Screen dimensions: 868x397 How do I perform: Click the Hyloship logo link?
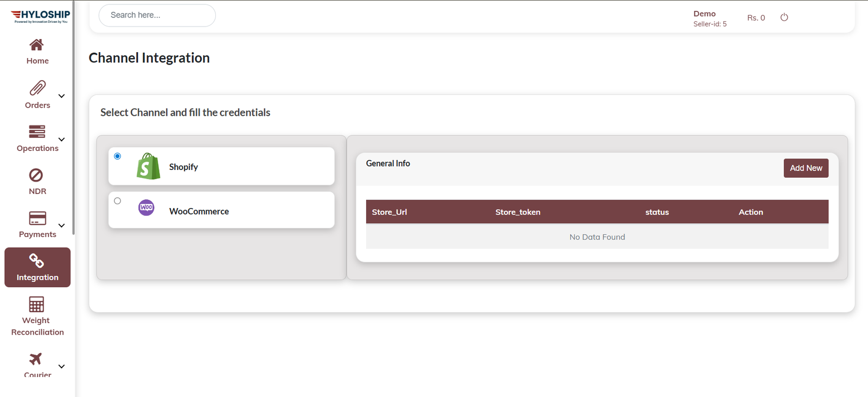[x=41, y=16]
